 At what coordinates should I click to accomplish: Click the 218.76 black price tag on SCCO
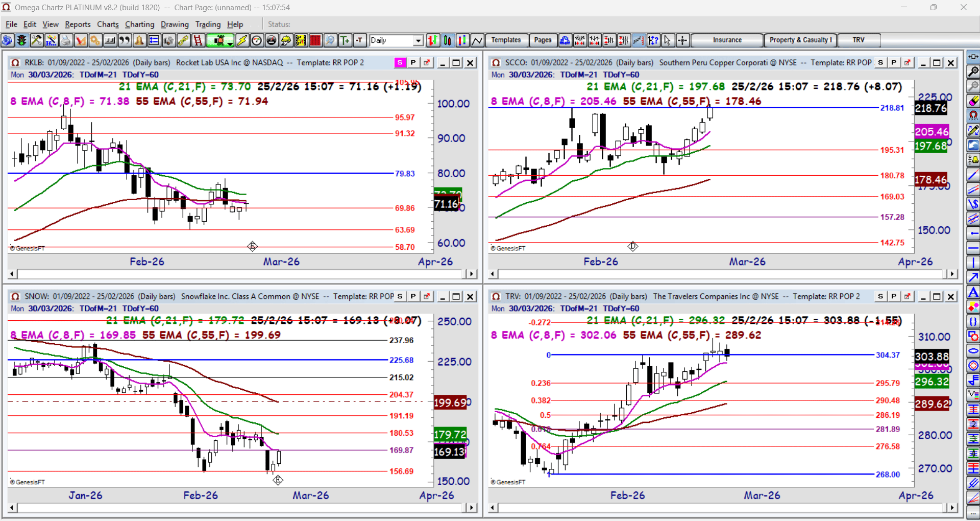pos(930,108)
